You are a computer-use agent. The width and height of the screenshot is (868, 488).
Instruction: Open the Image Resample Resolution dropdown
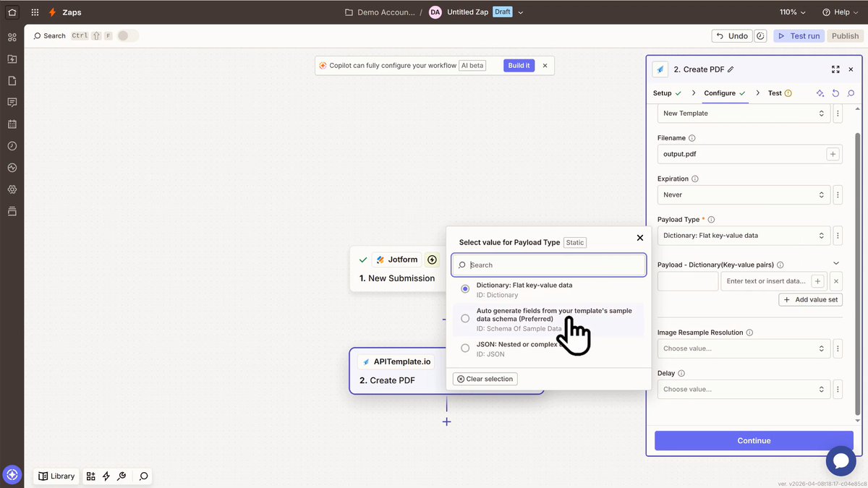[744, 348]
